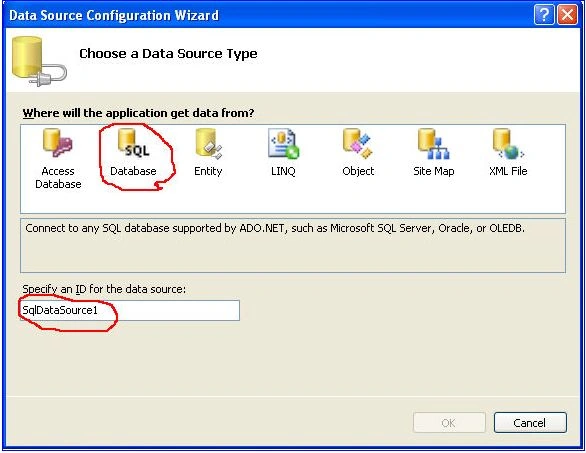The height and width of the screenshot is (453, 586).
Task: Click the "XML File" text label
Action: click(x=508, y=171)
